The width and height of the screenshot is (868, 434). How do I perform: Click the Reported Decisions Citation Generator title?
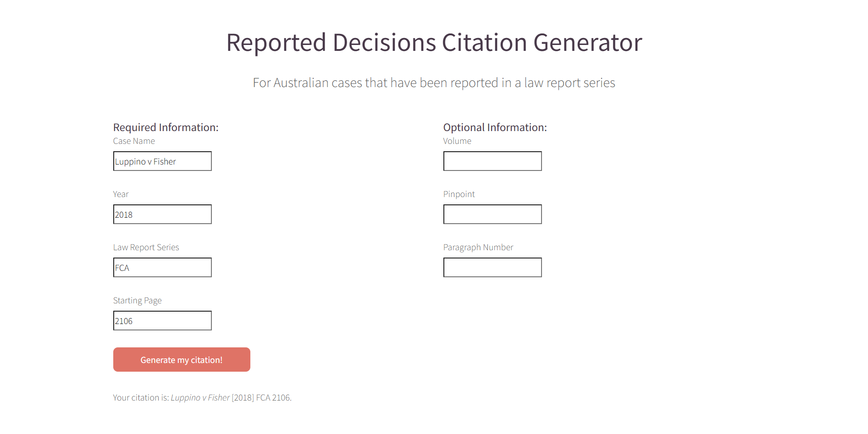click(434, 42)
